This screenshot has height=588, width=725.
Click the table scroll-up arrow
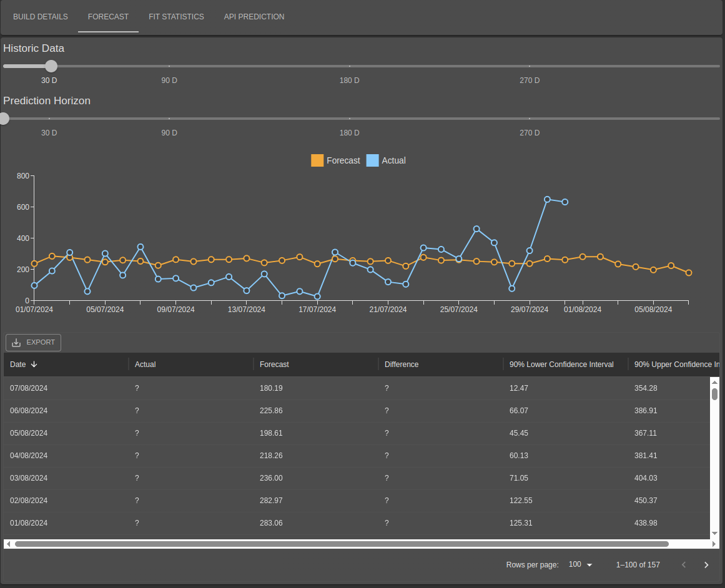(x=714, y=382)
